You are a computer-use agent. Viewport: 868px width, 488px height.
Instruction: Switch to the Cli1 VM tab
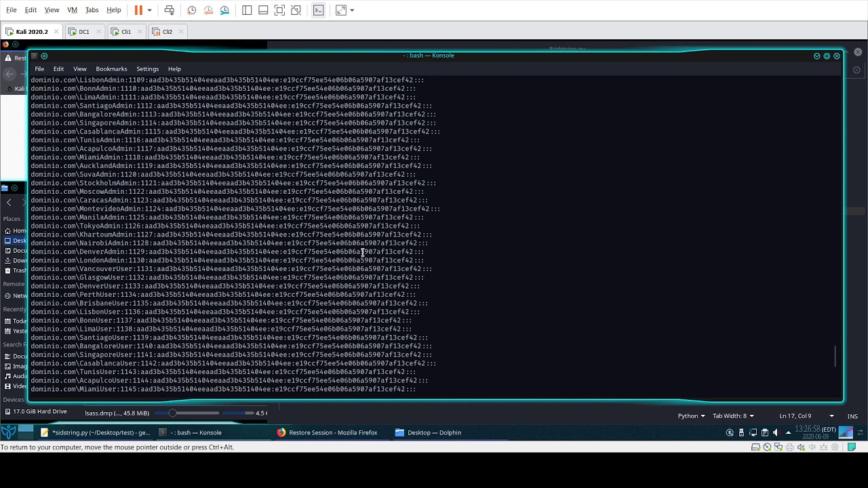(126, 31)
